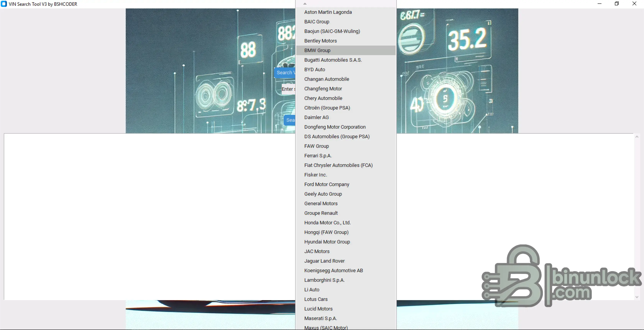
Task: Pick Bentley Motors in the dropdown
Action: coord(346,41)
